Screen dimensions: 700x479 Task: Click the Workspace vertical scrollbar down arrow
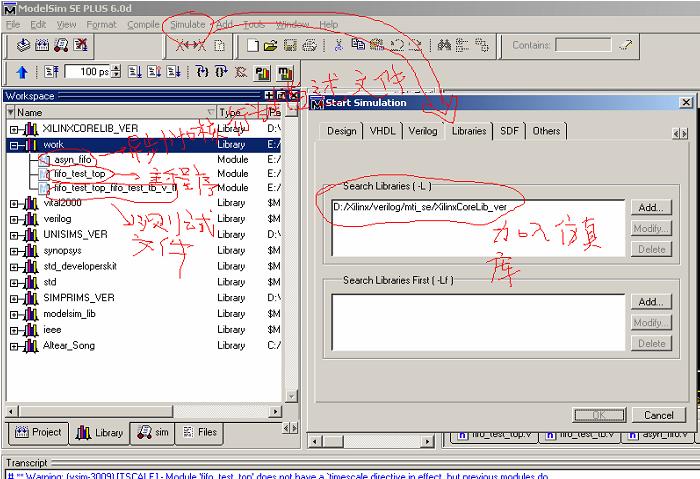[x=291, y=396]
